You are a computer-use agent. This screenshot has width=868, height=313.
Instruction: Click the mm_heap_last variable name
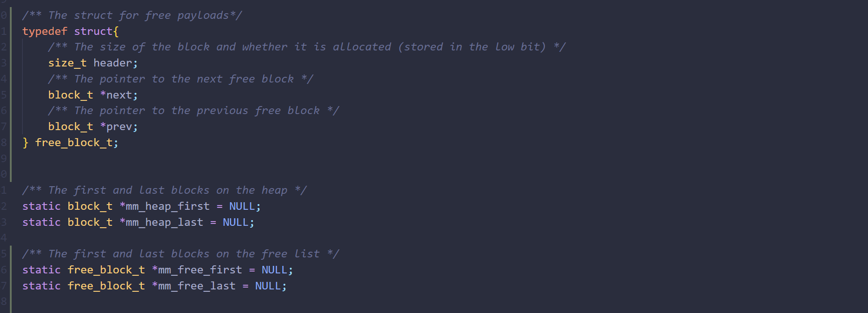tap(164, 222)
